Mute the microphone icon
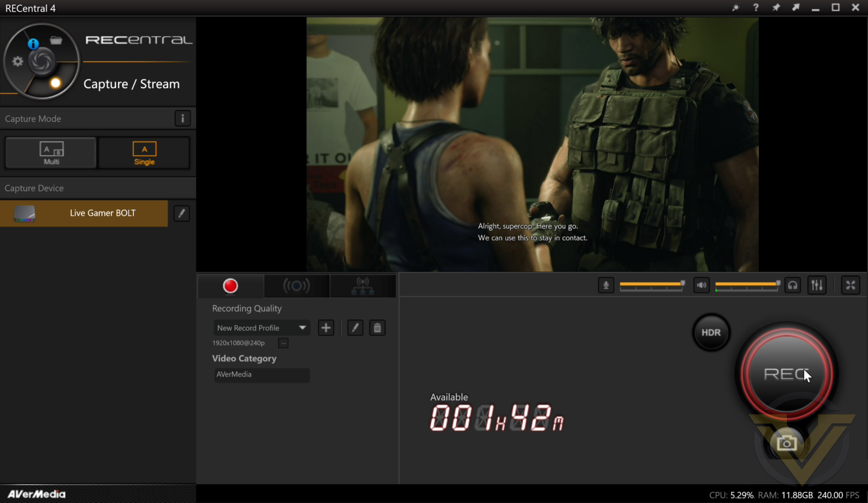This screenshot has width=868, height=503. pos(606,285)
